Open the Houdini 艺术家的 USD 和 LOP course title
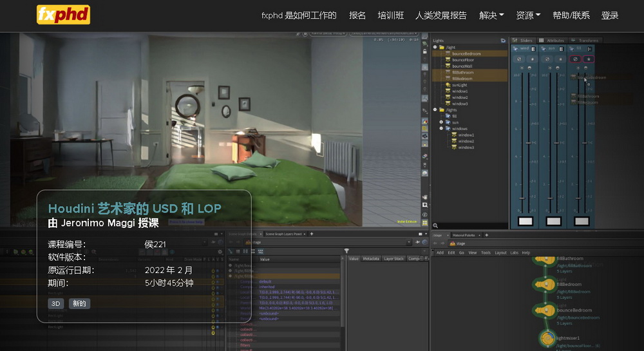 (x=135, y=209)
